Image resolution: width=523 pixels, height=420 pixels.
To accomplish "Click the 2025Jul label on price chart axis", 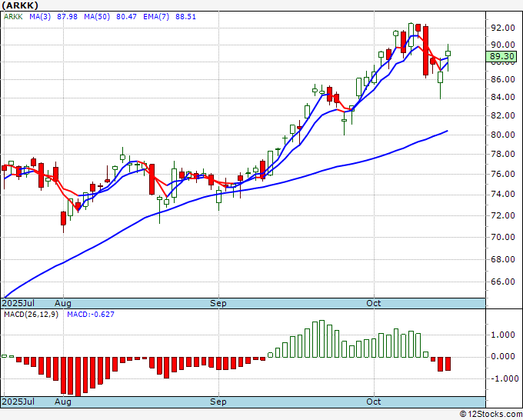I will tap(18, 303).
